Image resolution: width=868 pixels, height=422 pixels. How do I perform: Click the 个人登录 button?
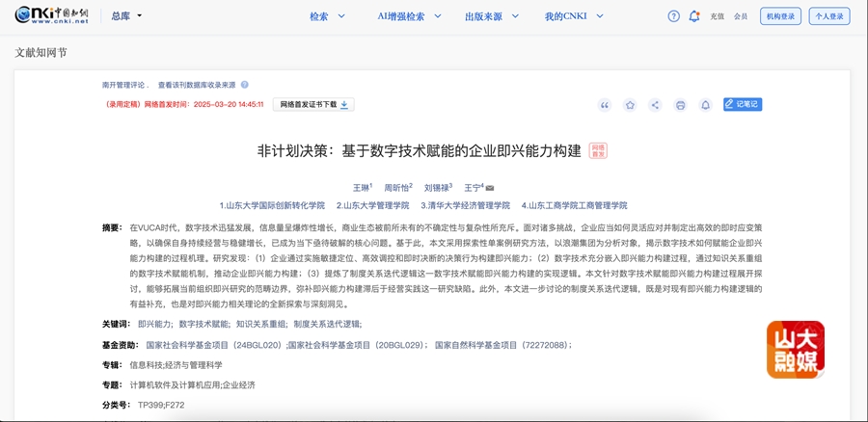click(830, 16)
